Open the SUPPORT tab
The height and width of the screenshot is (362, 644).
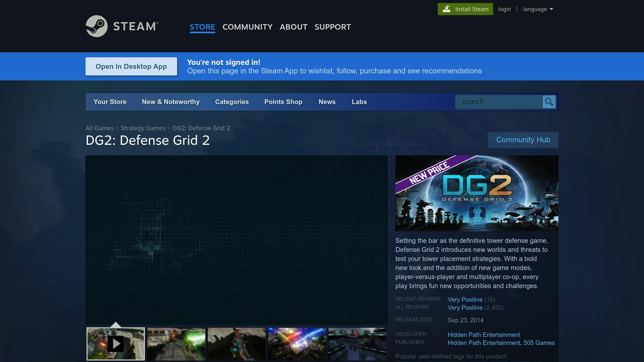(333, 27)
